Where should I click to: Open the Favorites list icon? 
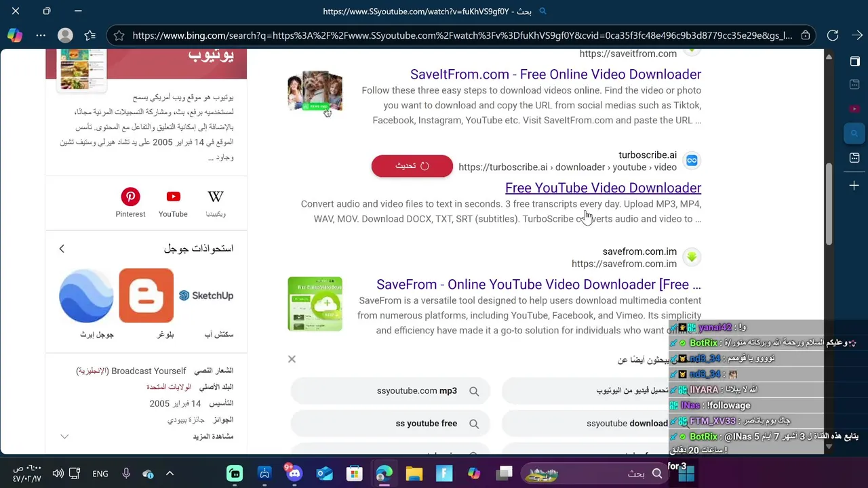(90, 35)
